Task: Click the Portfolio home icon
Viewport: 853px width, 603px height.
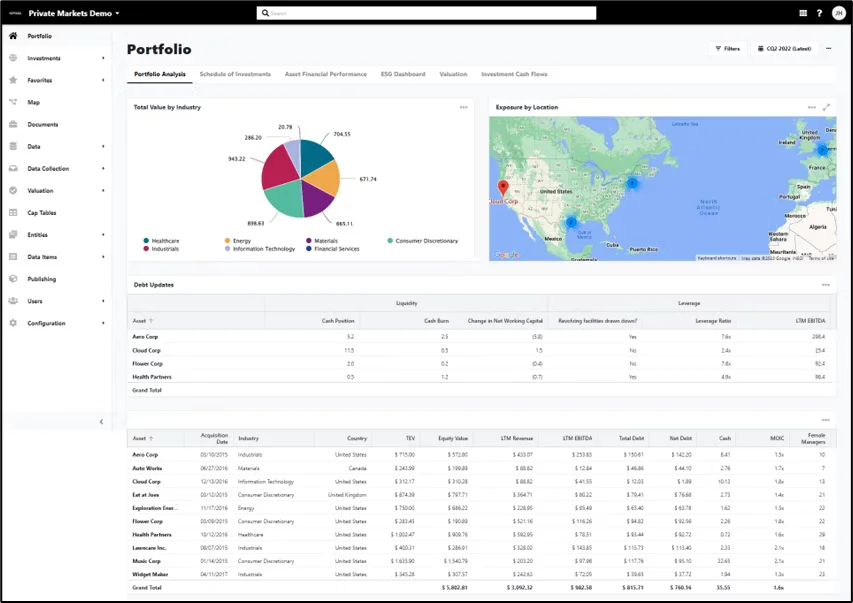Action: tap(14, 36)
